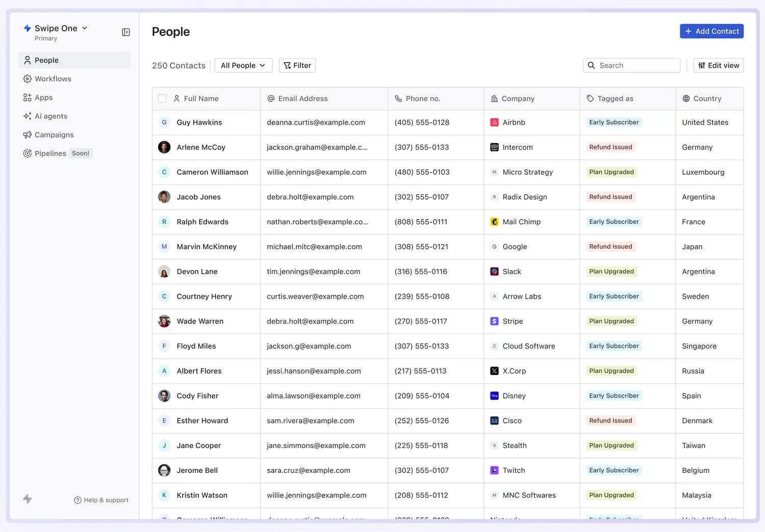765x532 pixels.
Task: Click Arlene McCoy's profile avatar
Action: [x=164, y=147]
